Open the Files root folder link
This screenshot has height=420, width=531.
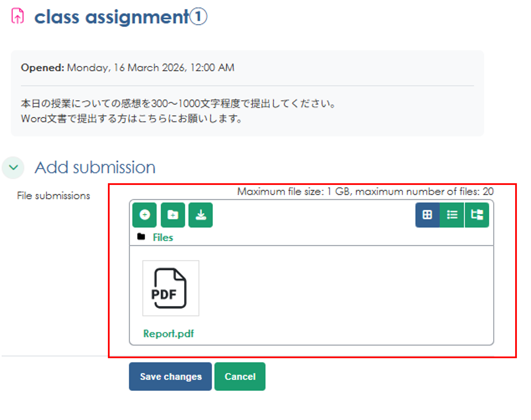[163, 237]
